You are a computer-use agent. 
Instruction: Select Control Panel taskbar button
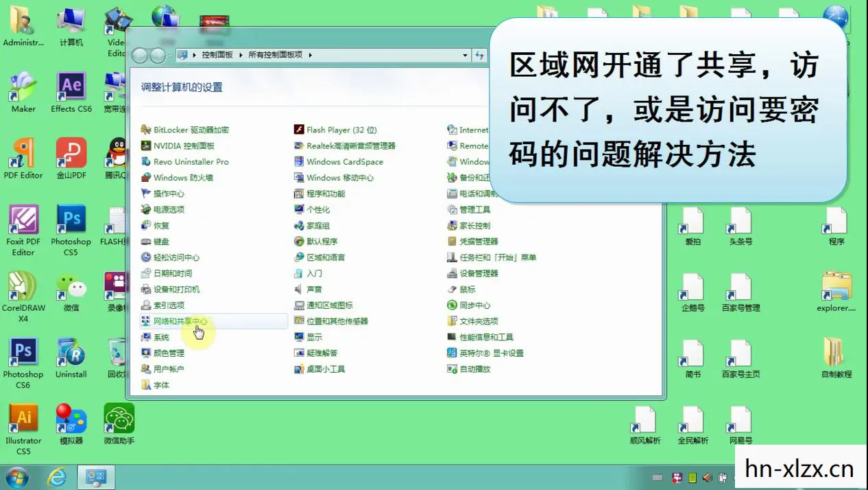pyautogui.click(x=96, y=477)
